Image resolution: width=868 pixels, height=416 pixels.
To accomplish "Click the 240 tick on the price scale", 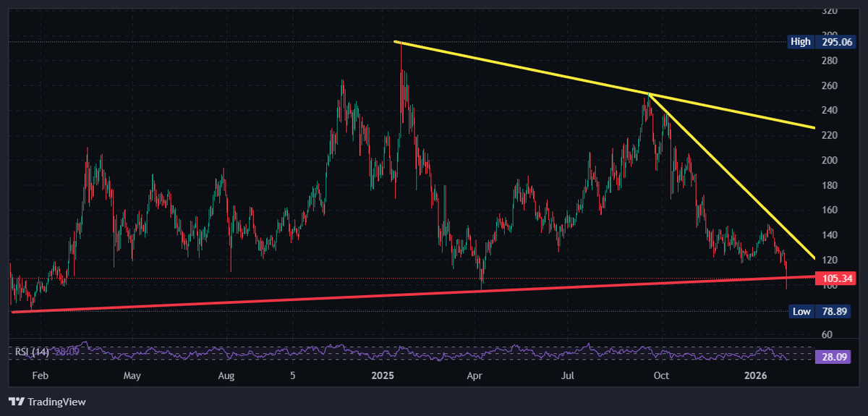I will (830, 110).
